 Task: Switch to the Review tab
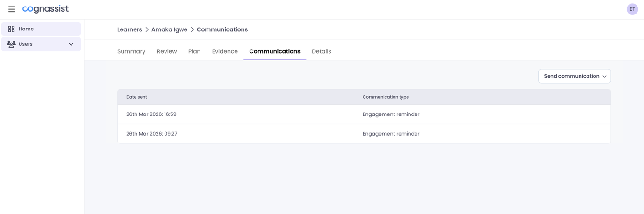[x=167, y=51]
